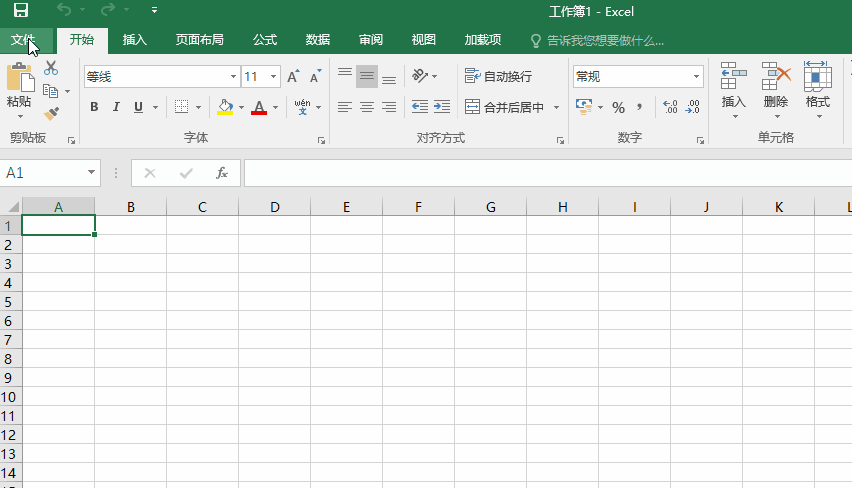Toggle Center horizontal alignment
This screenshot has height=488, width=852.
click(x=367, y=107)
